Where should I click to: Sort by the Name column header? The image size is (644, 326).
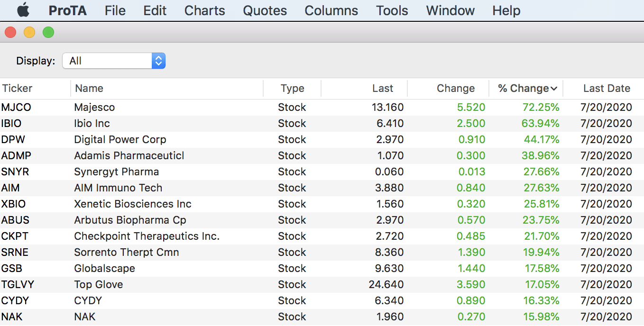[89, 88]
